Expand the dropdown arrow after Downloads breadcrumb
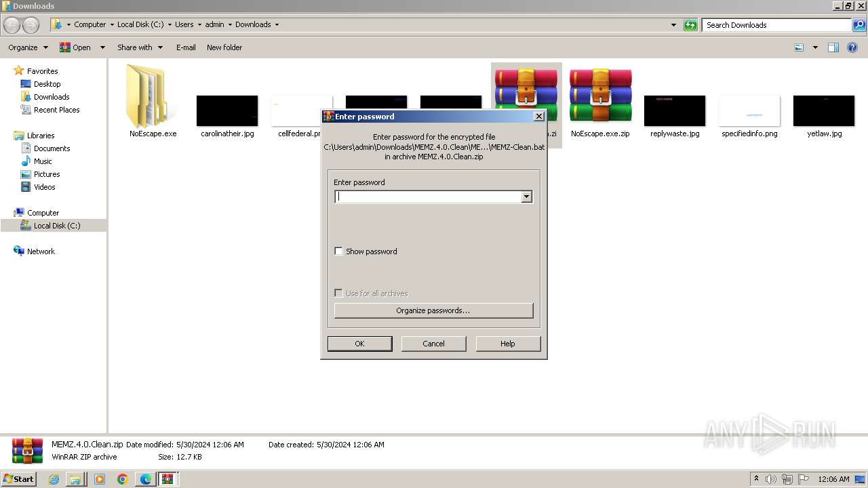The image size is (868, 488). [277, 24]
